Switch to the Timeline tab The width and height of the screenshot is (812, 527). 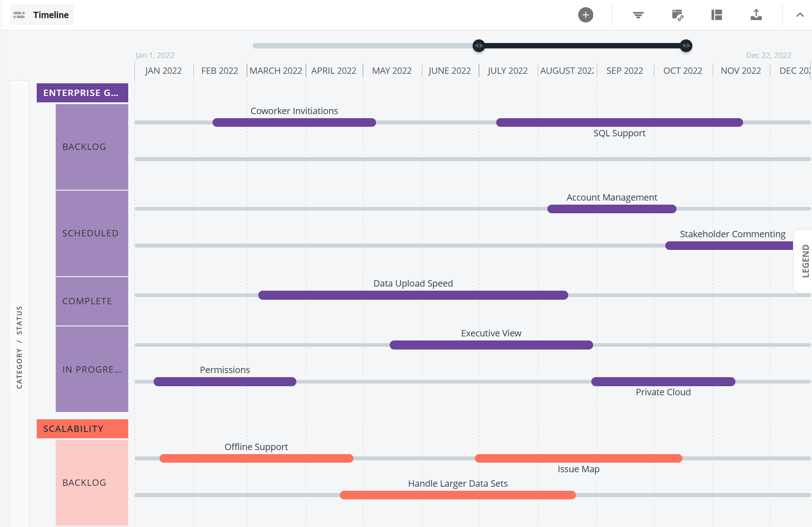51,14
